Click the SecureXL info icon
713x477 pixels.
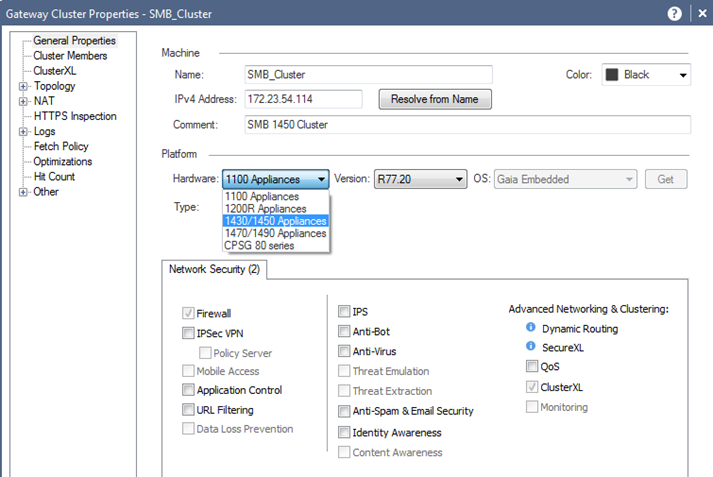[531, 346]
